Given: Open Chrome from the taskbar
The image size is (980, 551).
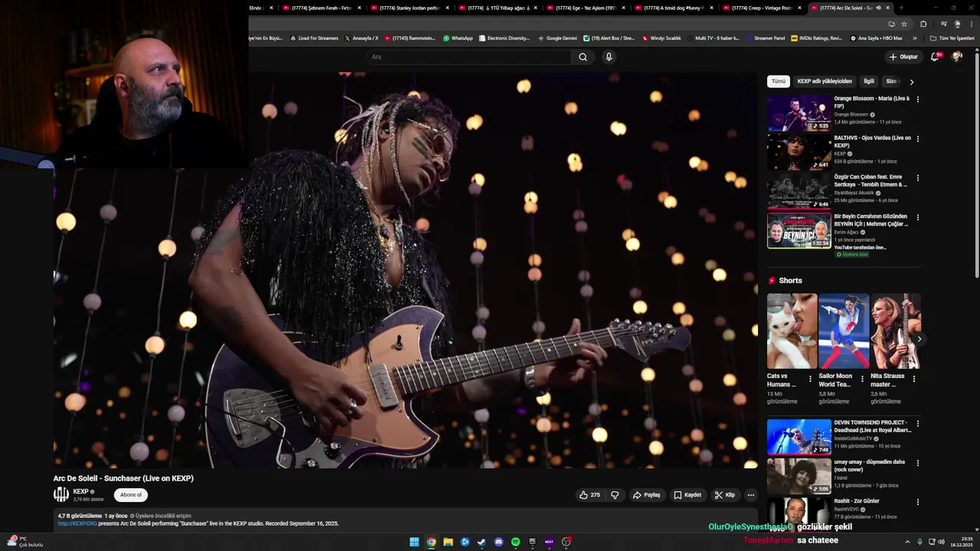Looking at the screenshot, I should click(x=431, y=542).
